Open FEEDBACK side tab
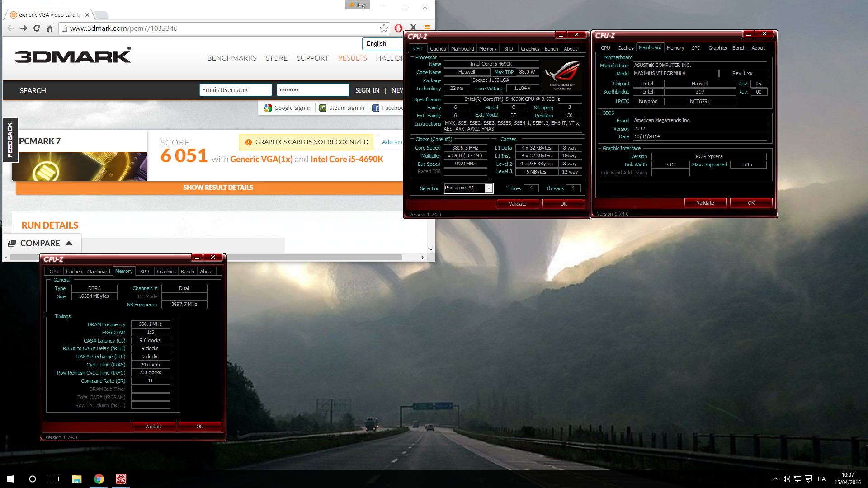 [x=10, y=140]
